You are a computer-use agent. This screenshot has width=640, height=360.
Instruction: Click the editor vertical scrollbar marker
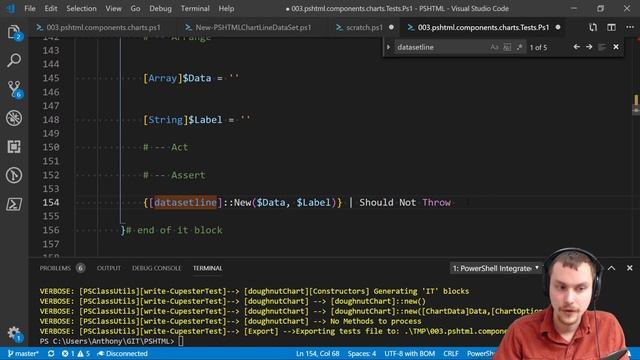point(636,103)
